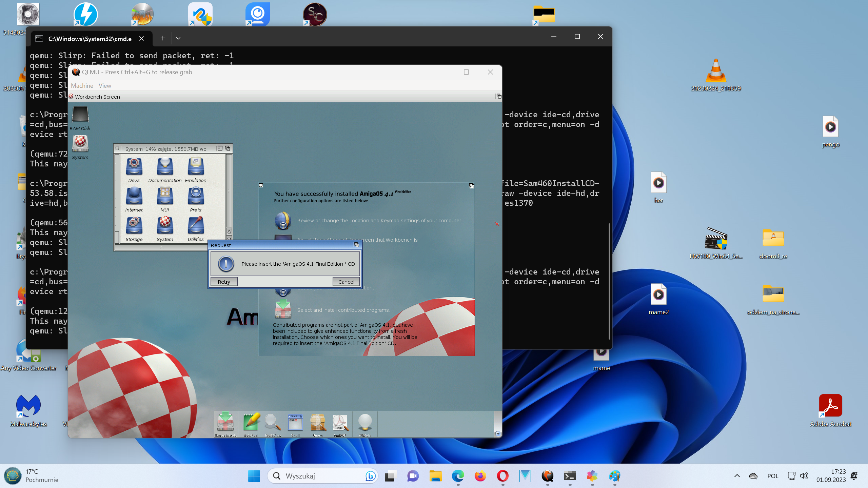868x488 pixels.
Task: Click the System window vertical scrollbar
Action: 229,191
